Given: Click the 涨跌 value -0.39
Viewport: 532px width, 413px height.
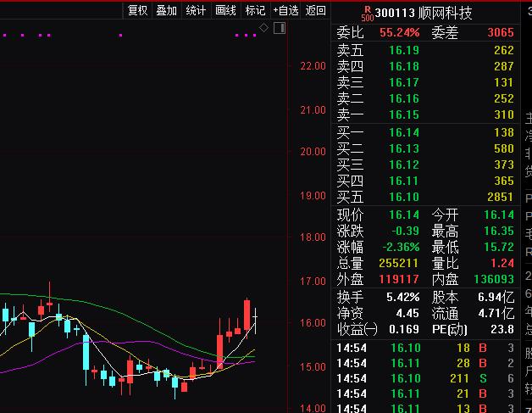Looking at the screenshot, I should (x=406, y=231).
